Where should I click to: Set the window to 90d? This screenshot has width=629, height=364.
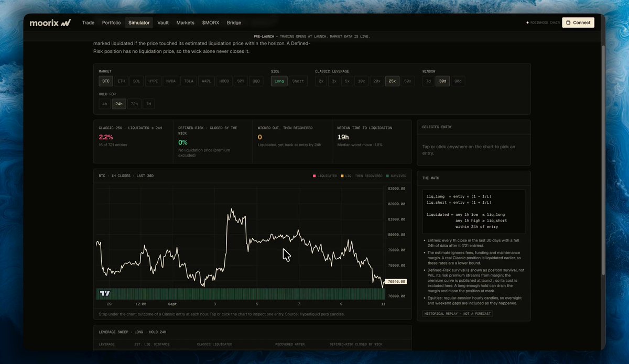tap(458, 81)
